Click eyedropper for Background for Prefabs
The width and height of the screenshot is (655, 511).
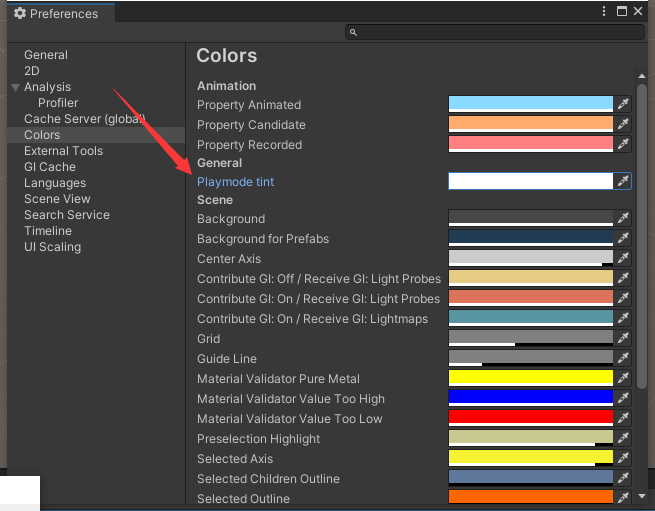coord(623,238)
